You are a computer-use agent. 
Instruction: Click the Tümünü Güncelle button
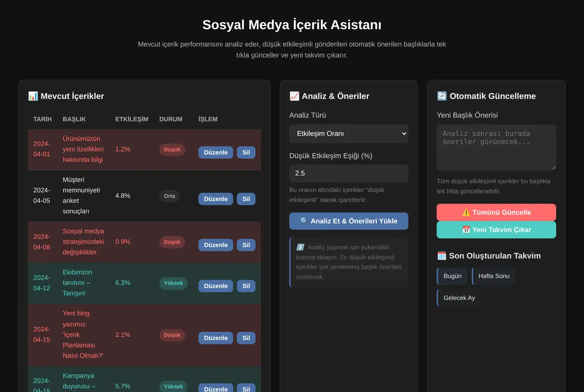click(496, 213)
